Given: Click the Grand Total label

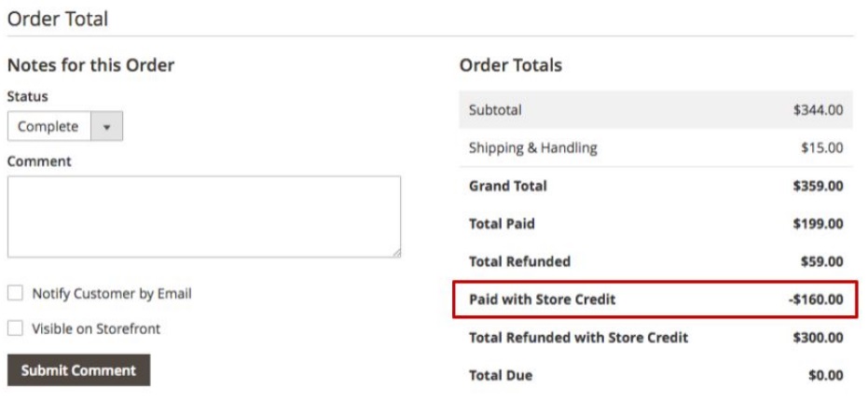Looking at the screenshot, I should (x=507, y=186).
